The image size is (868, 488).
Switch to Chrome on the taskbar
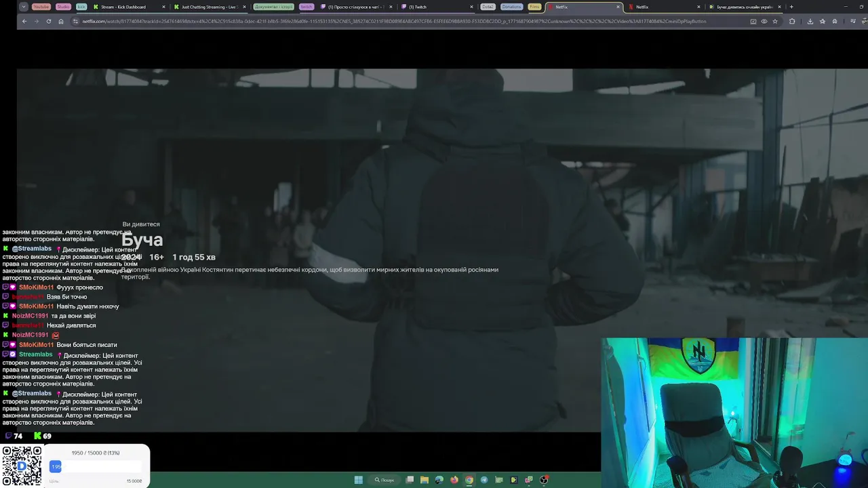point(469,480)
